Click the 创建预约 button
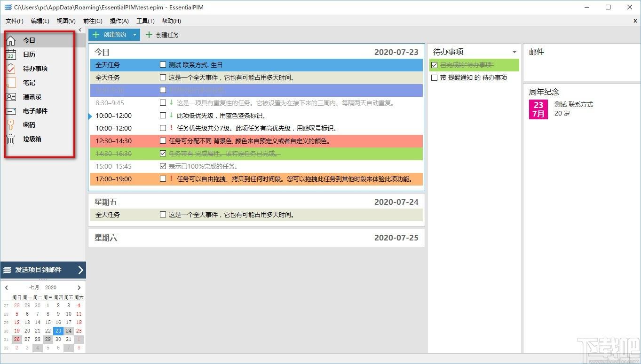641x364 pixels. (109, 35)
